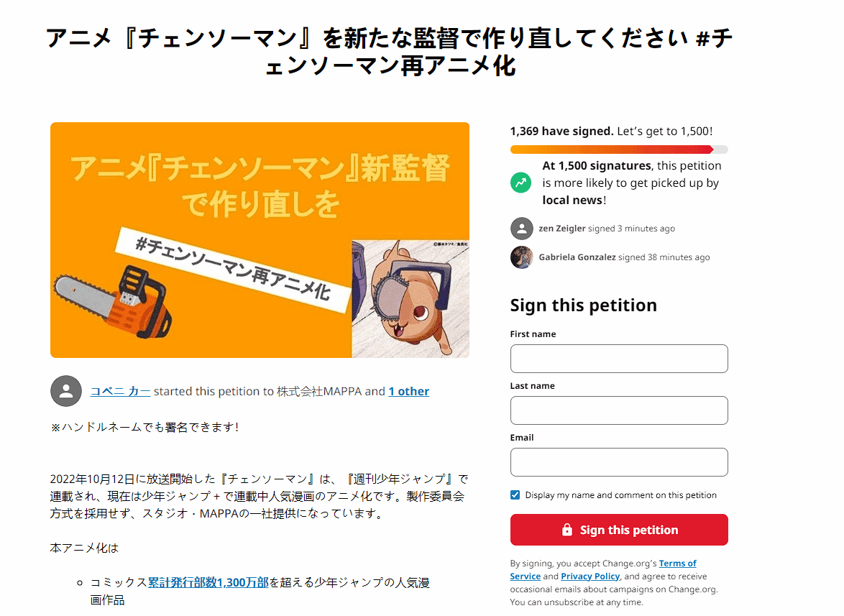Click the signature progress bar

(x=619, y=150)
